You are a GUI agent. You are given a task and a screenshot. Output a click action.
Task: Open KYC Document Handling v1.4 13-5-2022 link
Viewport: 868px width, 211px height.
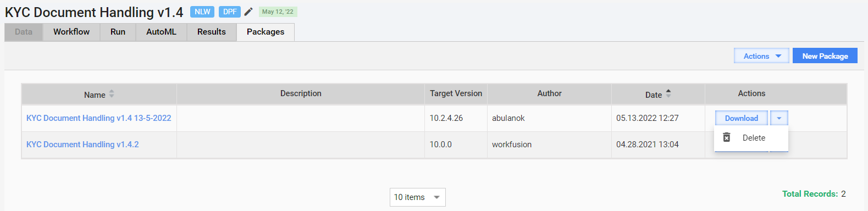pyautogui.click(x=99, y=118)
